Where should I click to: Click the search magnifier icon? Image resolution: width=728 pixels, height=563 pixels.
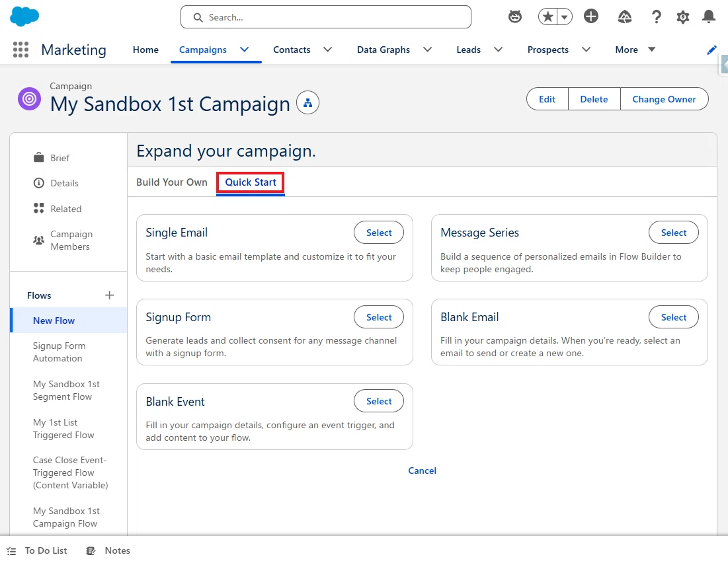(x=198, y=18)
